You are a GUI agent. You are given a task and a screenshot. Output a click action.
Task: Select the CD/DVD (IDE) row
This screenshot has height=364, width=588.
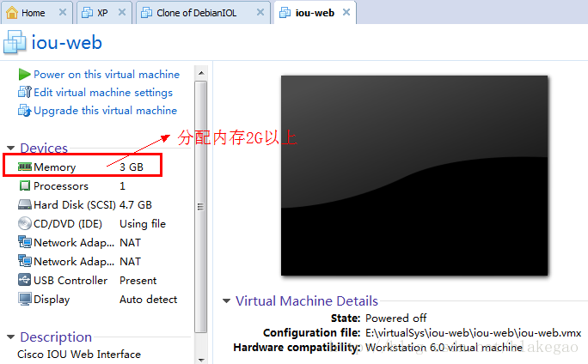[x=92, y=223]
